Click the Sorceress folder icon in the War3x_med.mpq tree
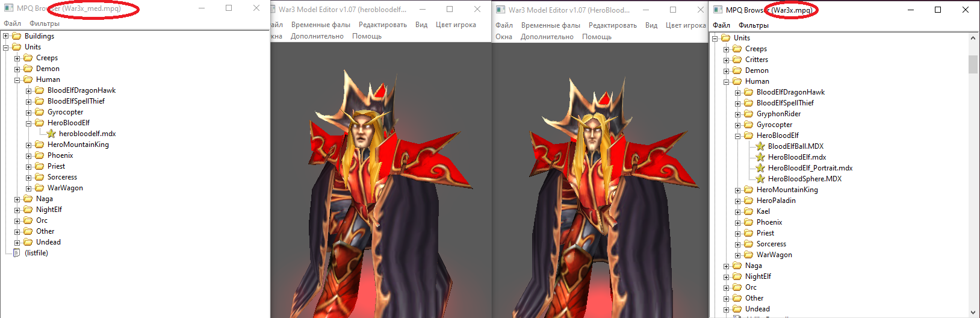 (x=40, y=177)
